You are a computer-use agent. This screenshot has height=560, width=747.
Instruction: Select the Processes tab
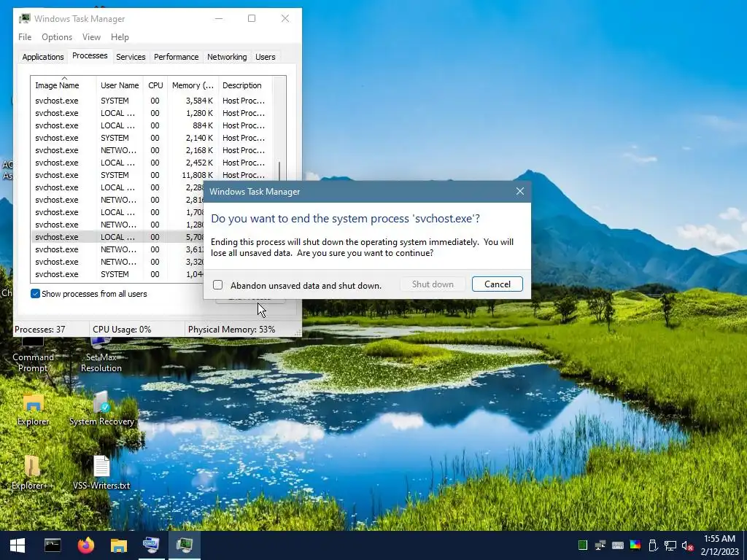90,55
